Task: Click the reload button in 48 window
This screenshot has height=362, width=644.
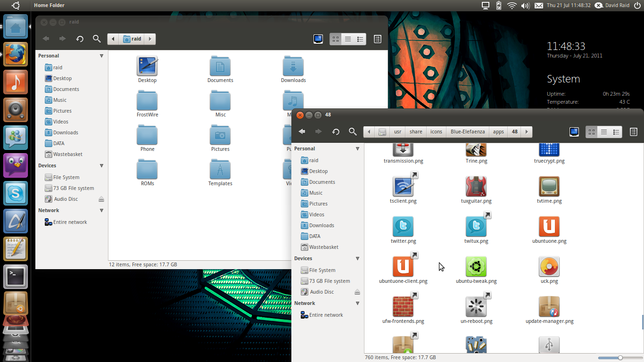Action: coord(336,132)
